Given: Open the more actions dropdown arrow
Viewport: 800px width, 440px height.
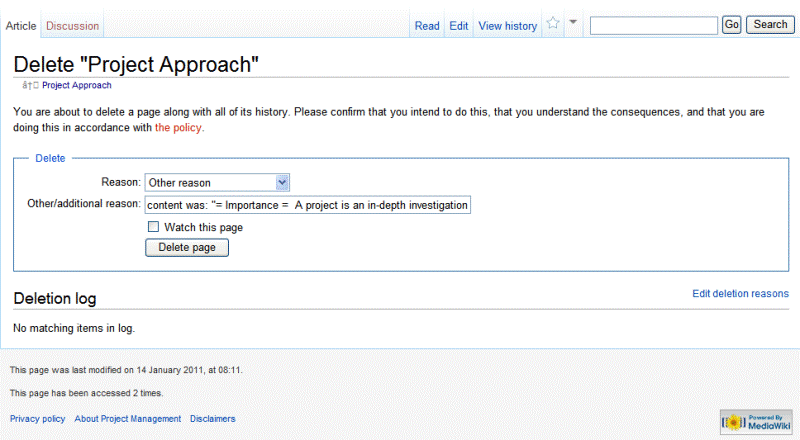Looking at the screenshot, I should pyautogui.click(x=573, y=22).
